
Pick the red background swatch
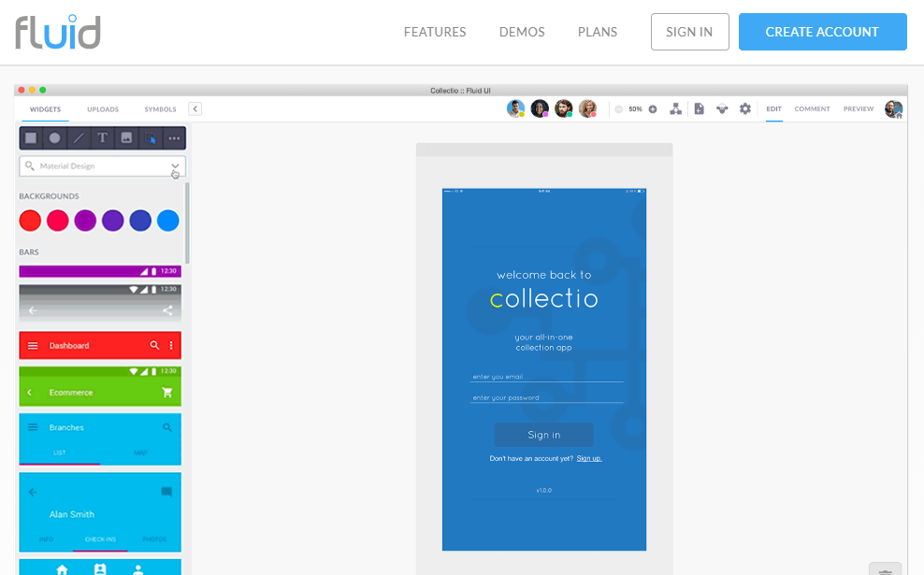click(x=30, y=221)
